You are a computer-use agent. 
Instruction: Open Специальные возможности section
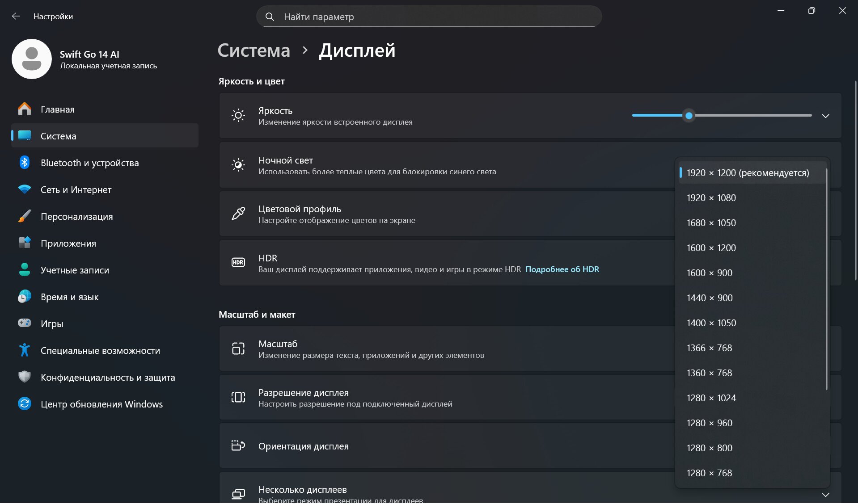(100, 351)
